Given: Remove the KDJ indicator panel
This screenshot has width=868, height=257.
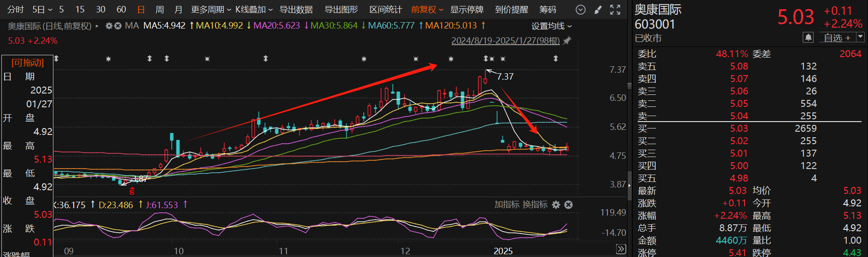Looking at the screenshot, I should 569,204.
